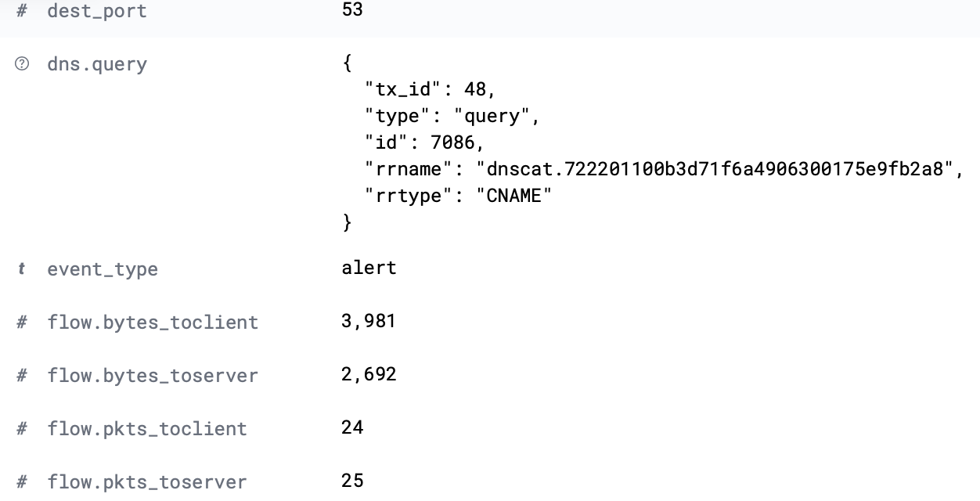The image size is (980, 501).
Task: Click the flow.pkts_toserver field label
Action: (147, 482)
